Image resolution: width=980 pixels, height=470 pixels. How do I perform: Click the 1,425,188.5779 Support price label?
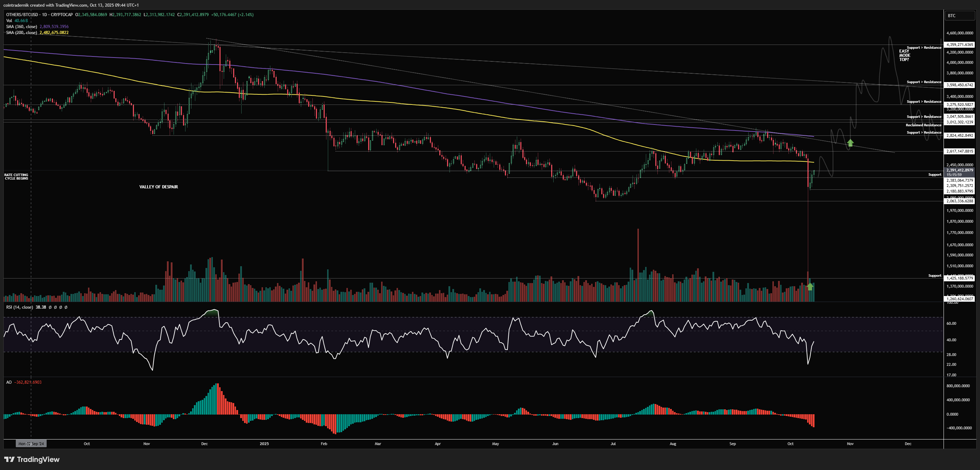[959, 278]
